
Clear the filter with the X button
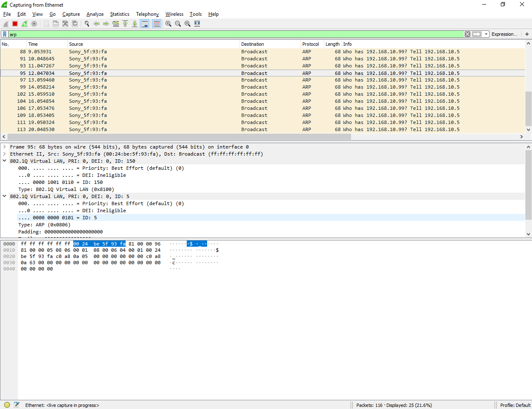[467, 34]
